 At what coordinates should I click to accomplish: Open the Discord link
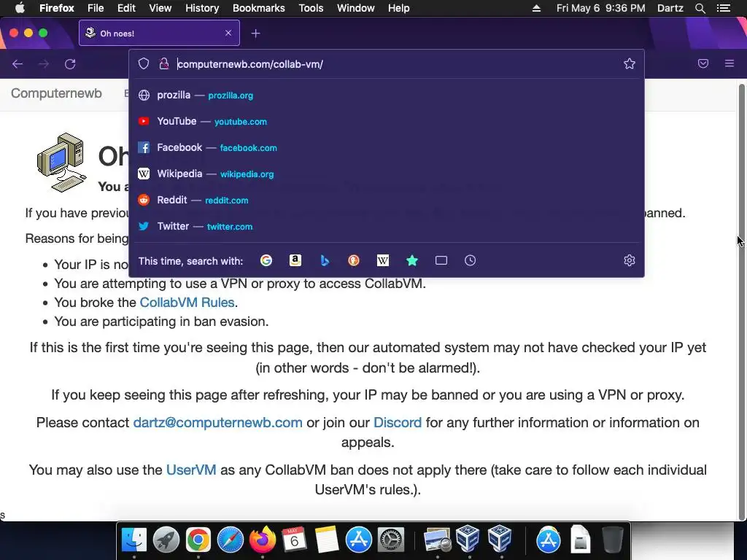[398, 422]
